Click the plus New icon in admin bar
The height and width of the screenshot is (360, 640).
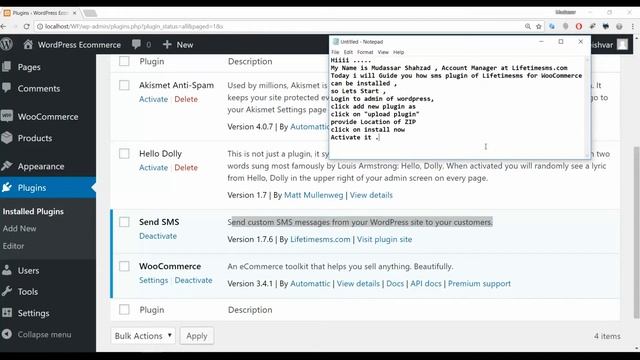[167, 44]
